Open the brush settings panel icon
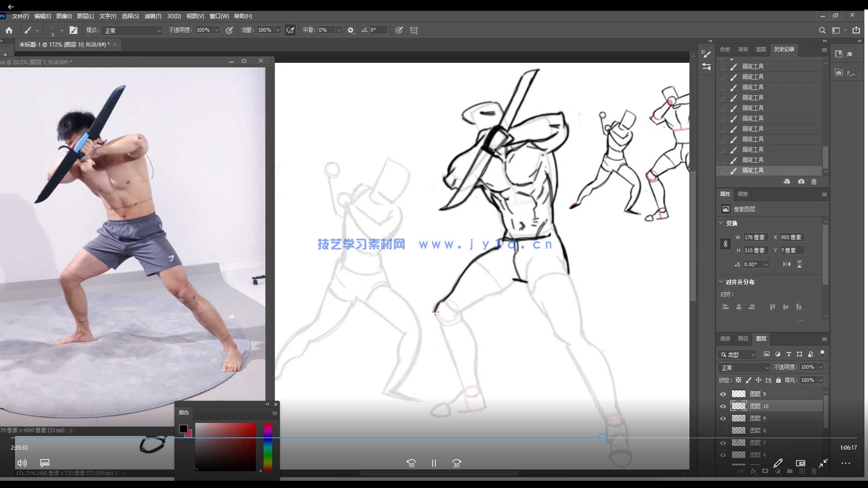Viewport: 868px width, 488px height. click(x=73, y=30)
